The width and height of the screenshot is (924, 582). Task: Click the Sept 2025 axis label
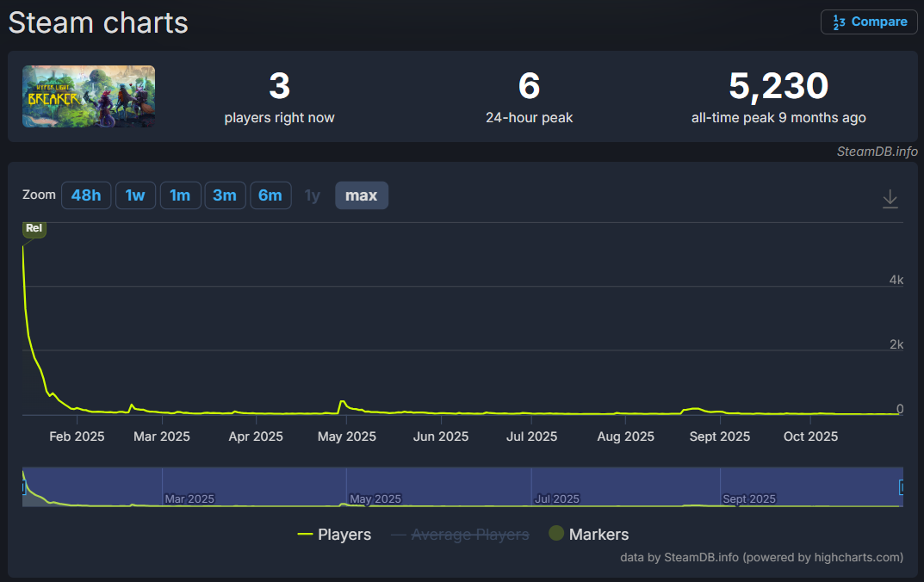(720, 436)
